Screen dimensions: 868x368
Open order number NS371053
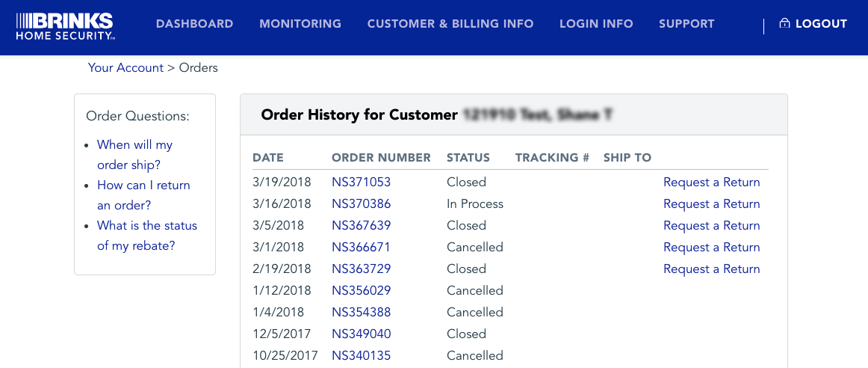[x=361, y=182]
